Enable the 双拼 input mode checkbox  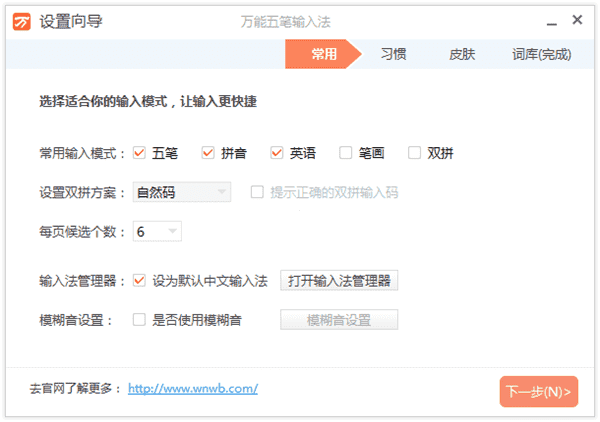[414, 153]
